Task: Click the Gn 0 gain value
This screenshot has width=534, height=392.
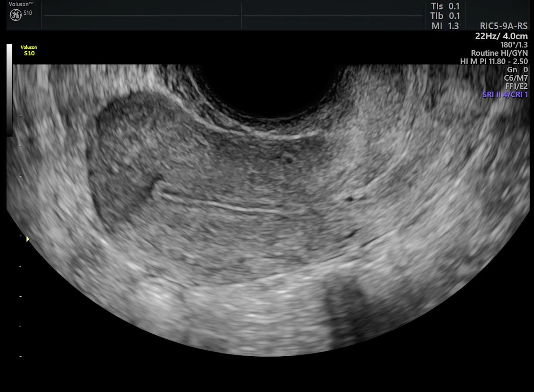Action: pos(517,70)
